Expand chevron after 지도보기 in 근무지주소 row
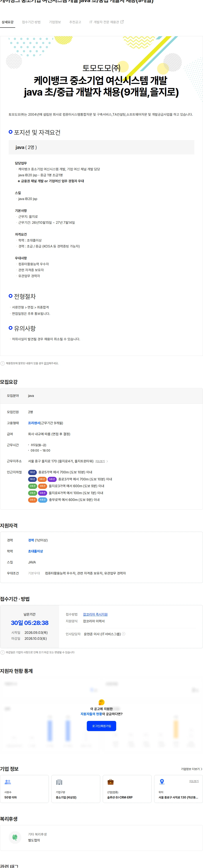Image resolution: width=203 pixels, height=868 pixels. tap(107, 461)
